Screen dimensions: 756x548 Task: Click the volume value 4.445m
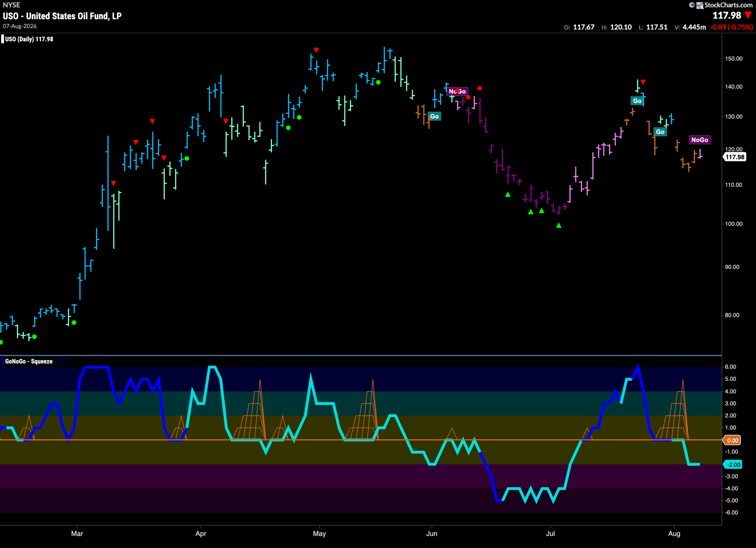tap(694, 27)
